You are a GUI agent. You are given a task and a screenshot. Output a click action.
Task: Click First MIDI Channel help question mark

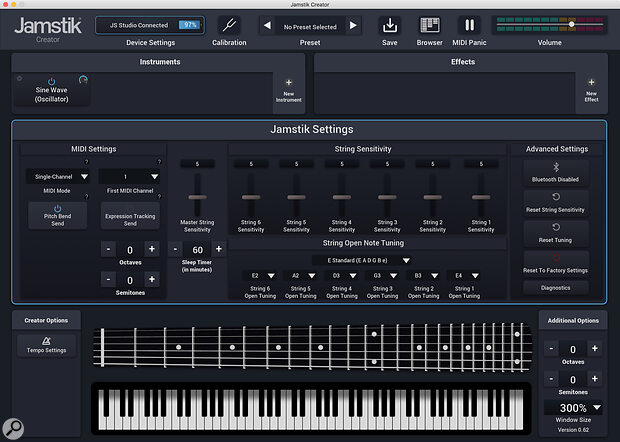coord(159,162)
